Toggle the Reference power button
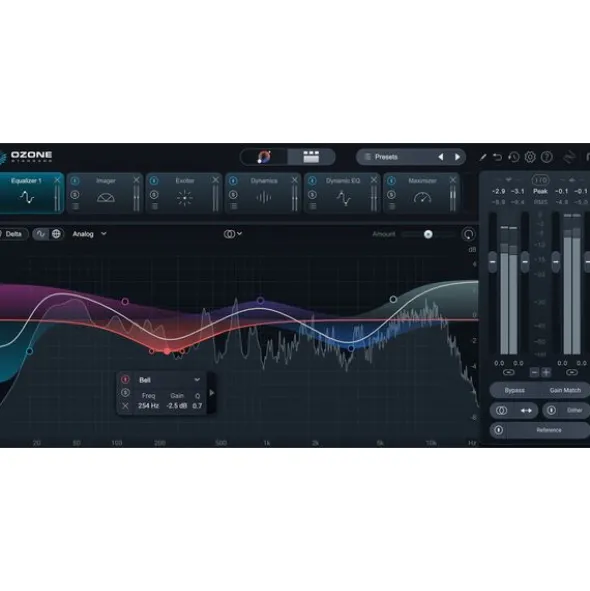This screenshot has height=591, width=590. point(498,430)
